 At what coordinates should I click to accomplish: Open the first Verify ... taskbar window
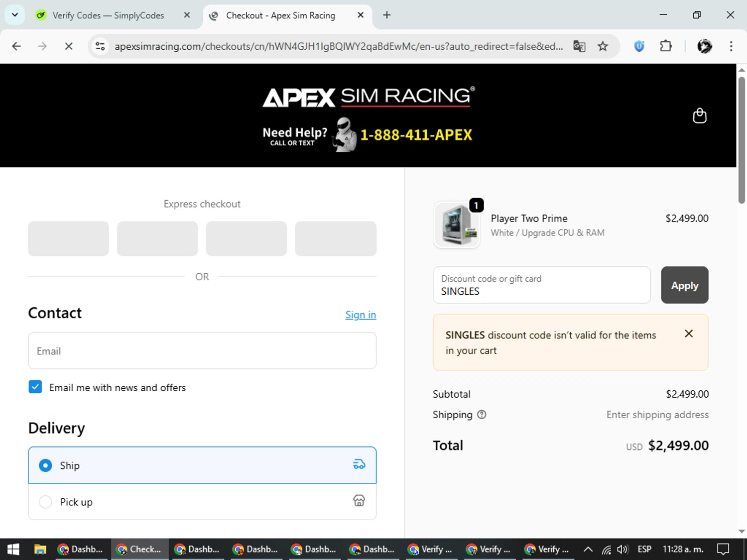pyautogui.click(x=431, y=549)
